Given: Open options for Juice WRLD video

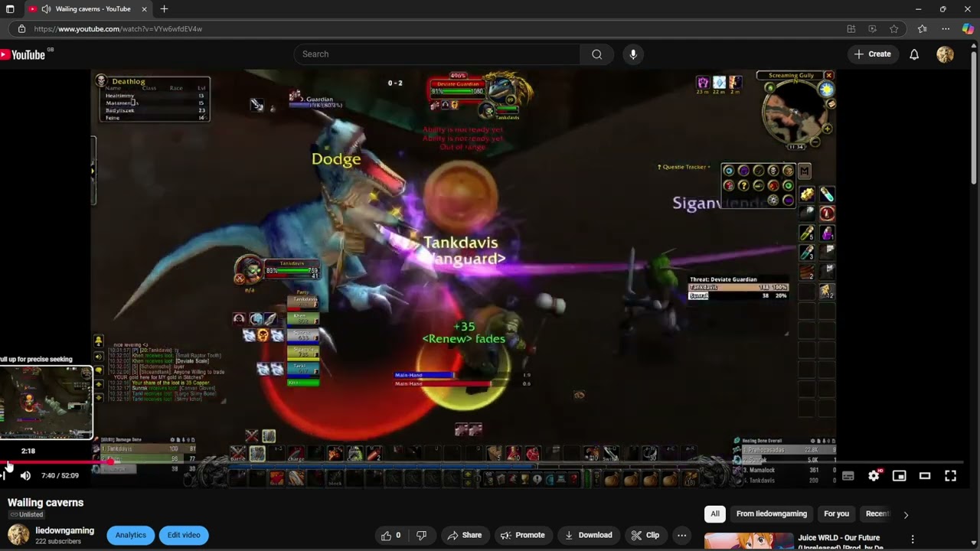Looking at the screenshot, I should [912, 540].
